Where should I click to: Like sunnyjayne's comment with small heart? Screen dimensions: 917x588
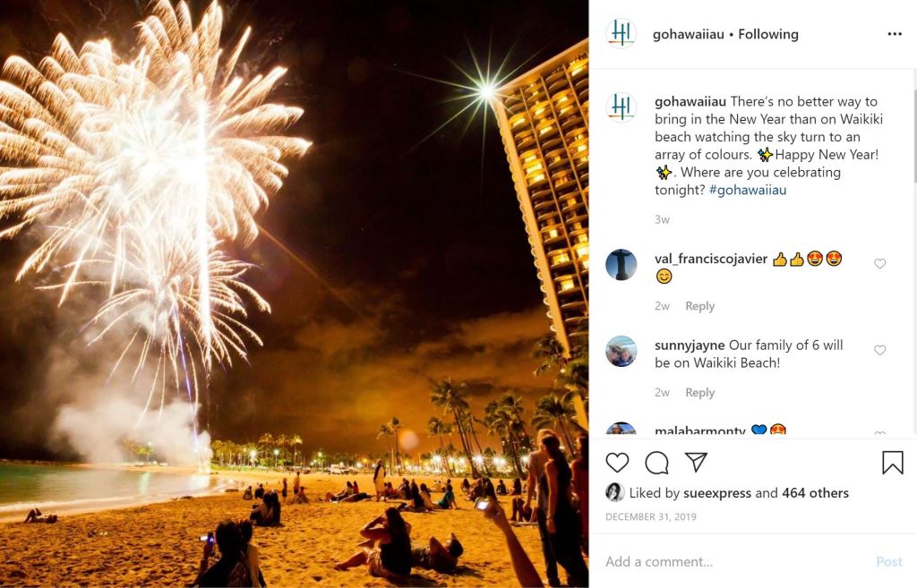pos(879,350)
